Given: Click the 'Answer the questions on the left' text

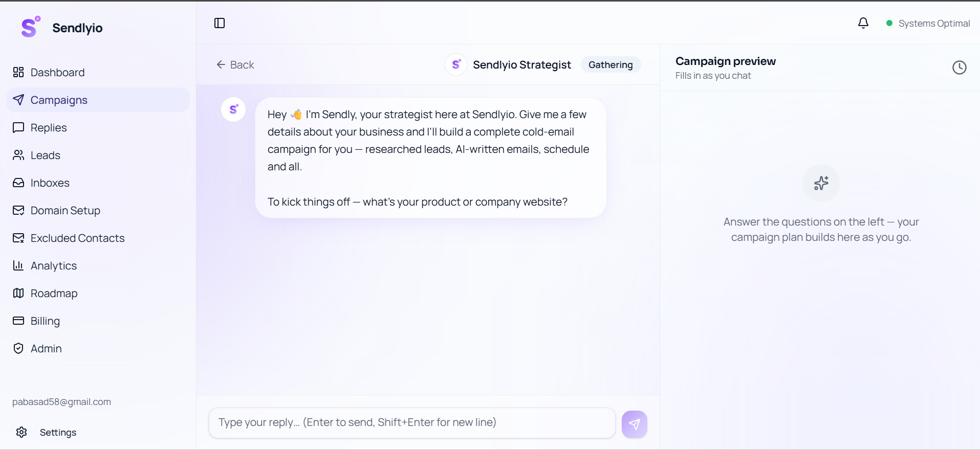Looking at the screenshot, I should click(821, 229).
